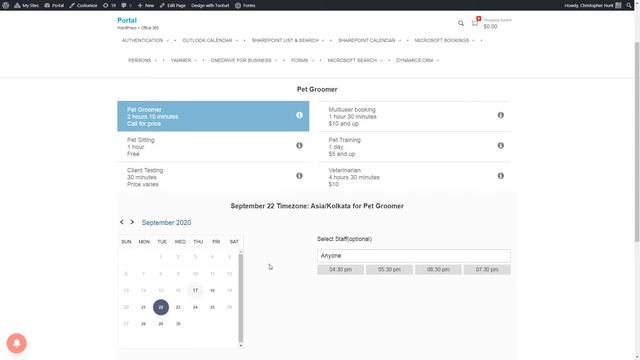Viewport: 640px width, 360px height.
Task: Click the red notification bell button
Action: pyautogui.click(x=17, y=343)
